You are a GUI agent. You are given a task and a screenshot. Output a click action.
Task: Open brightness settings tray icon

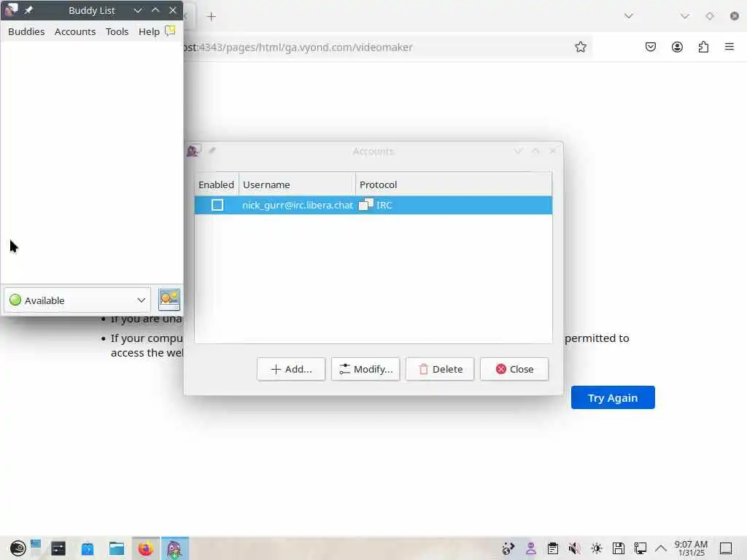point(597,548)
